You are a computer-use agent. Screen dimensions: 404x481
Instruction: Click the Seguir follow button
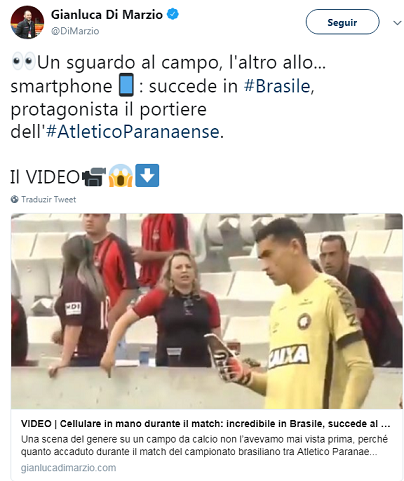click(x=342, y=22)
